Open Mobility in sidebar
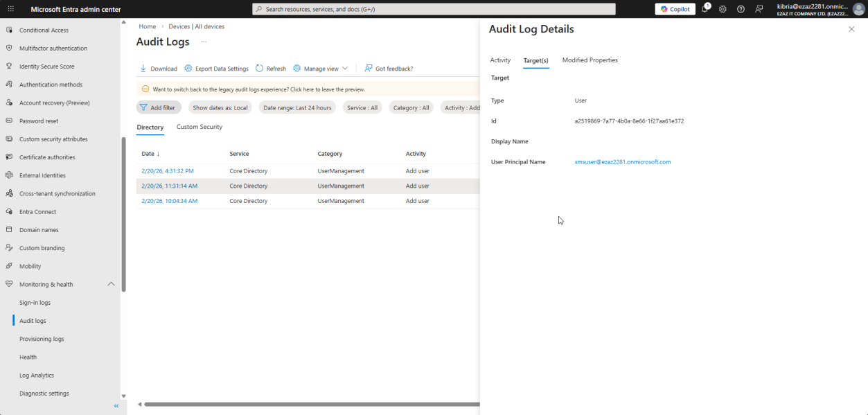This screenshot has height=415, width=868. (30, 266)
